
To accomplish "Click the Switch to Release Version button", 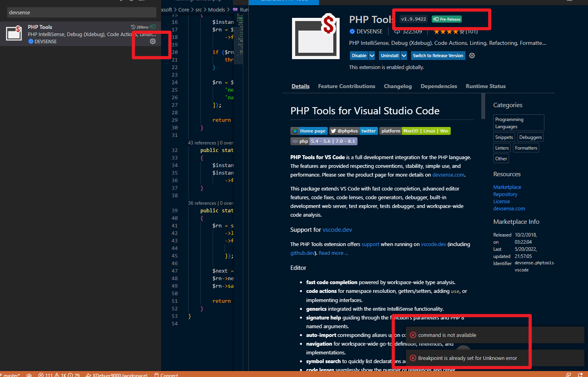I will 438,56.
